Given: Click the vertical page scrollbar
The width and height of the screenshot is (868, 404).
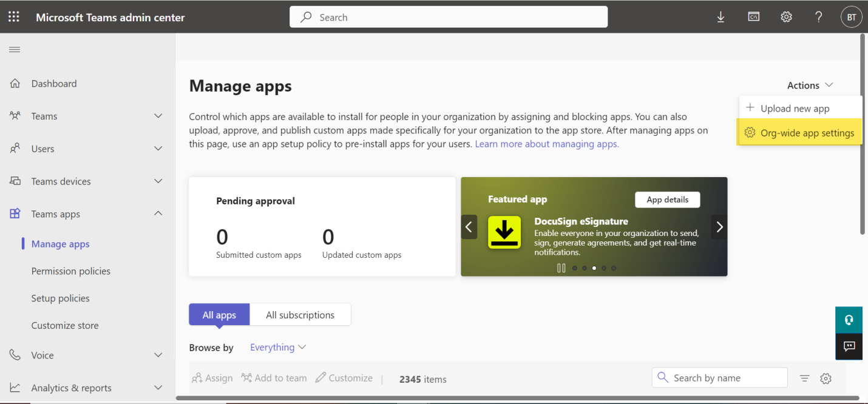Looking at the screenshot, I should click(x=863, y=133).
